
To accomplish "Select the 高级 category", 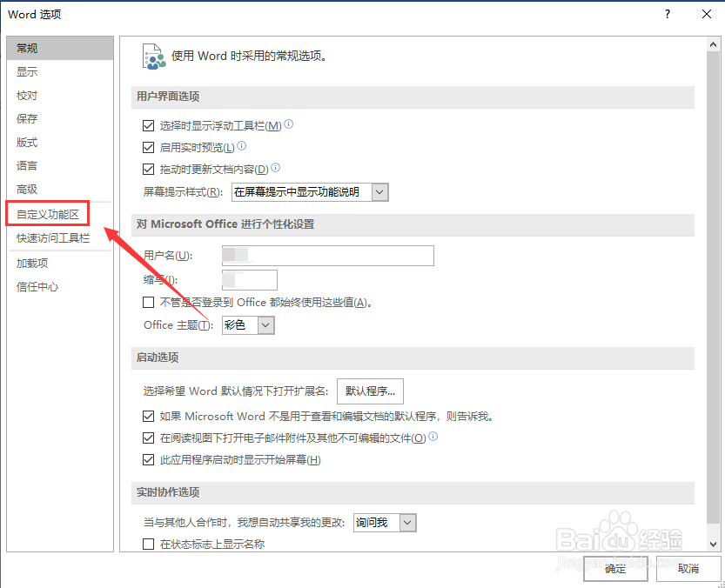I will (x=60, y=189).
